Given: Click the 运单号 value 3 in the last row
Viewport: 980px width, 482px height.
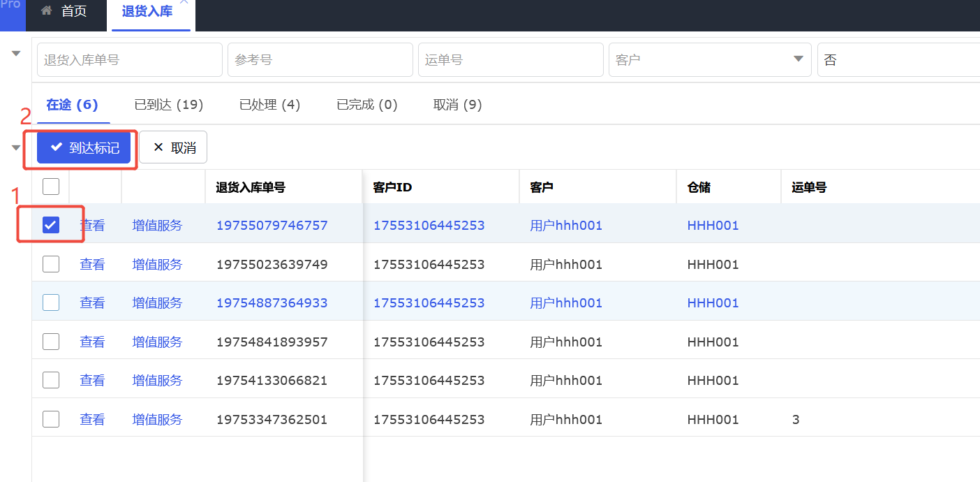Looking at the screenshot, I should tap(796, 420).
